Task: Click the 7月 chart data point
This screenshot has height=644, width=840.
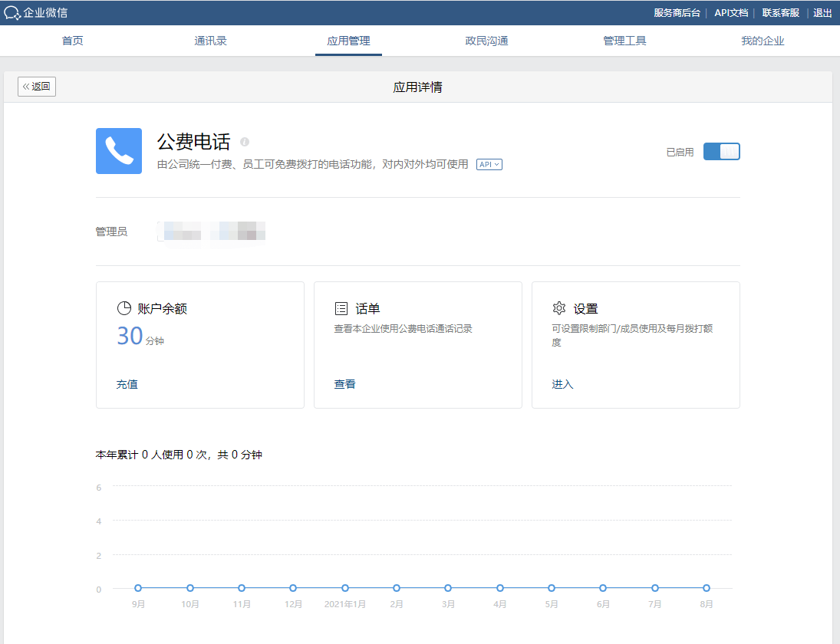Action: (x=654, y=588)
